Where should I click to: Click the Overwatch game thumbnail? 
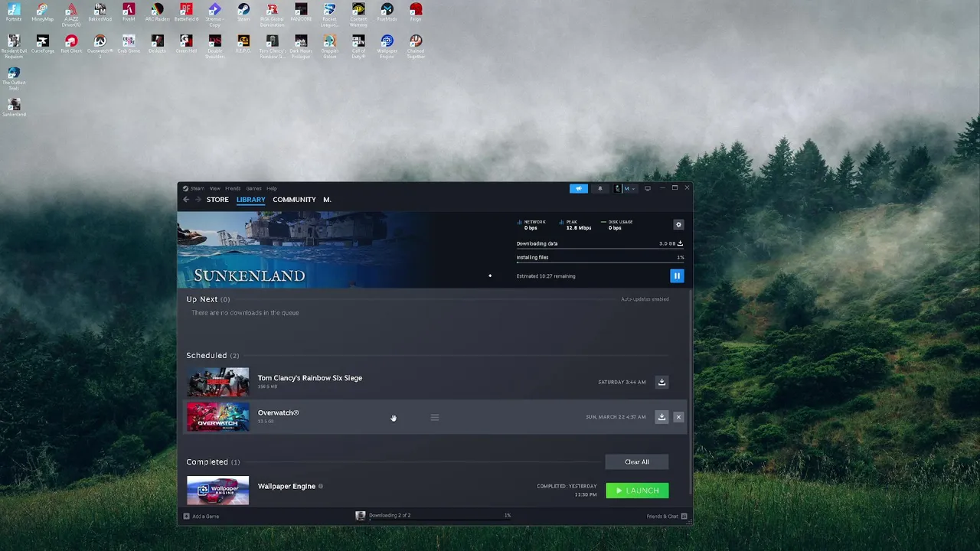218,417
